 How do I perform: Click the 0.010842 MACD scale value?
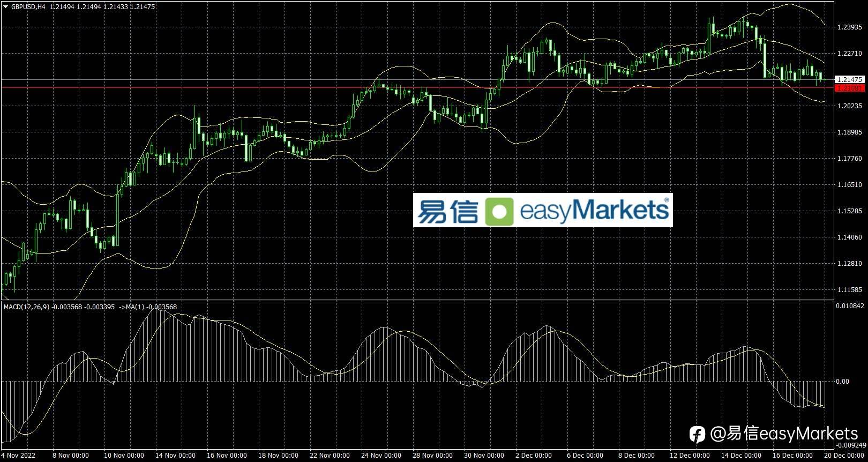850,306
